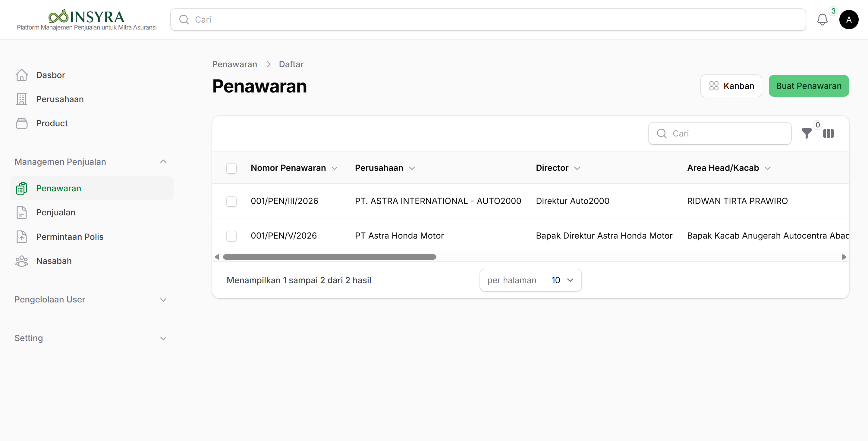Click cell Bapak Direktur Astra Honda Motor
This screenshot has width=868, height=441.
[604, 236]
